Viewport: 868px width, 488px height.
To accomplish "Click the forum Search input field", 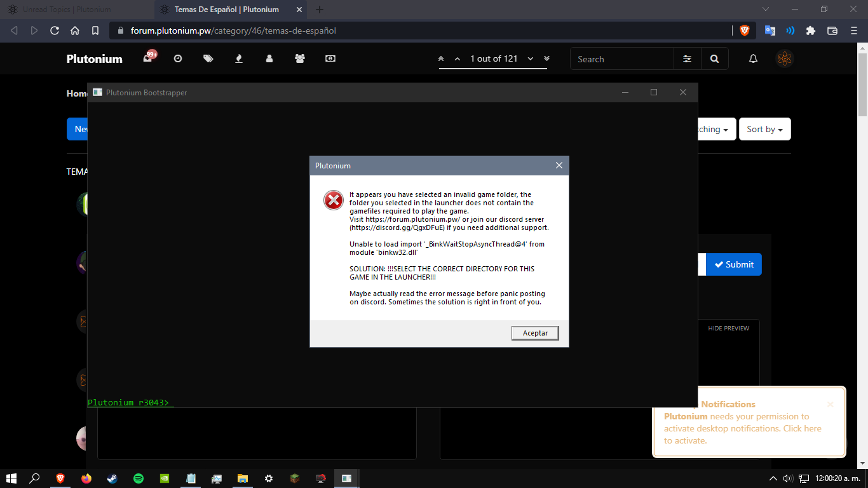I will 622,59.
